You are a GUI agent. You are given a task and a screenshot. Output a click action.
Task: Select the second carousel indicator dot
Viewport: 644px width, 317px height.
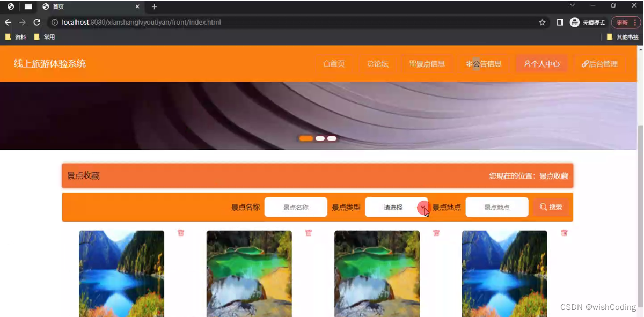[x=319, y=138]
